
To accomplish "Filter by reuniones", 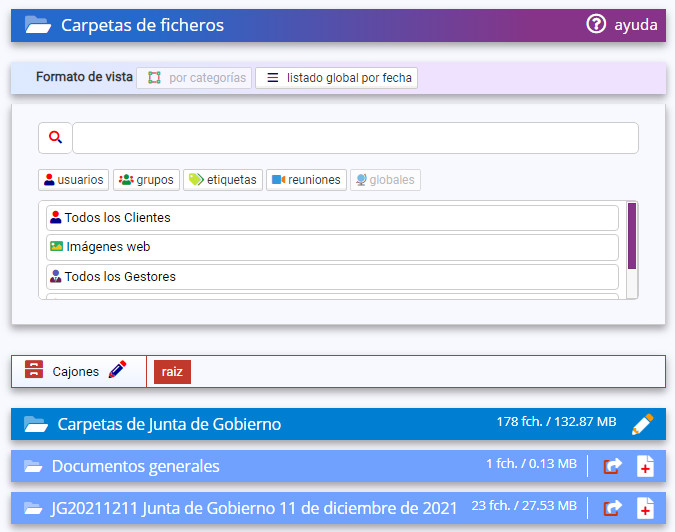I will [307, 179].
